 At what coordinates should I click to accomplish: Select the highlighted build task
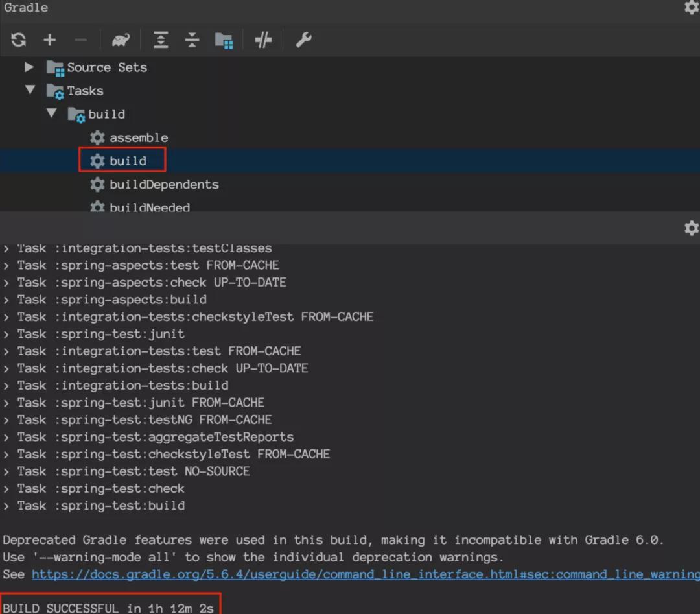(128, 161)
